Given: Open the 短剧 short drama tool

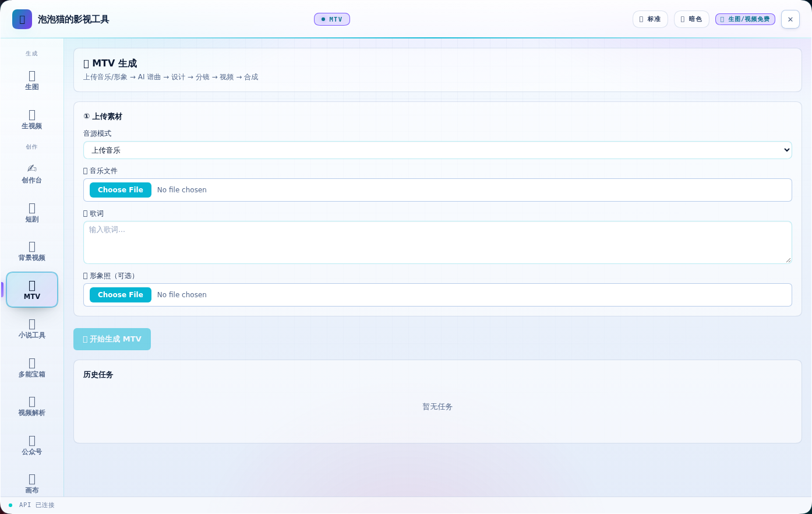Looking at the screenshot, I should click(x=32, y=213).
